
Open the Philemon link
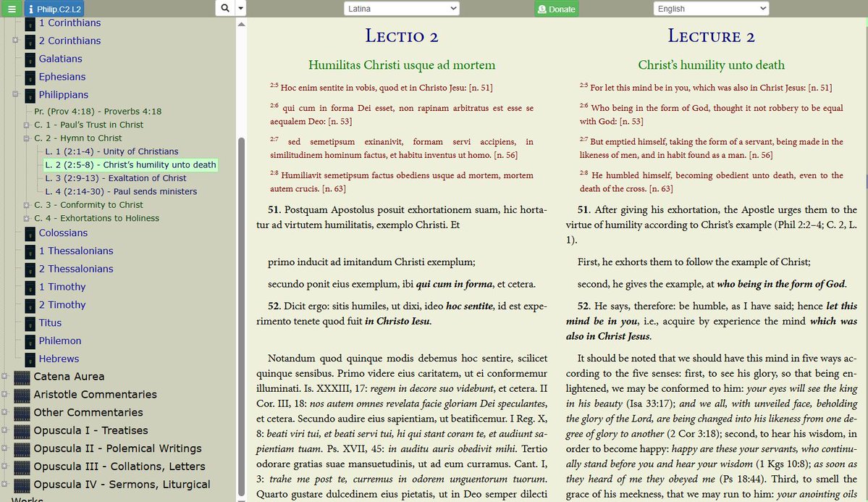(x=60, y=340)
